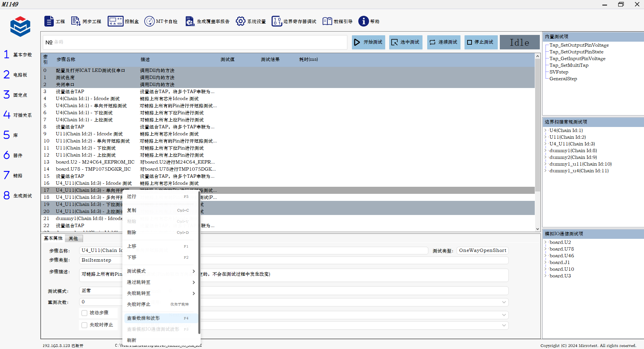Go to step 2 电路板
The width and height of the screenshot is (644, 349).
(15, 75)
